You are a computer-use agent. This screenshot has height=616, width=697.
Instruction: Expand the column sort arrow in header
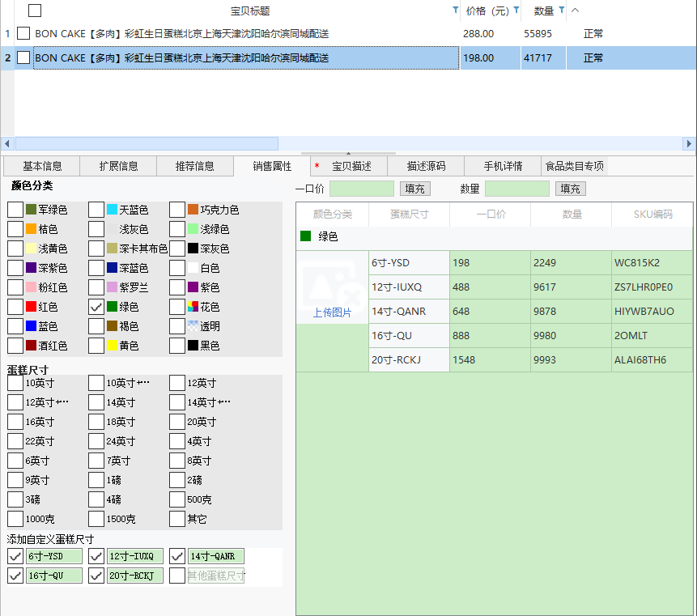[x=576, y=11]
